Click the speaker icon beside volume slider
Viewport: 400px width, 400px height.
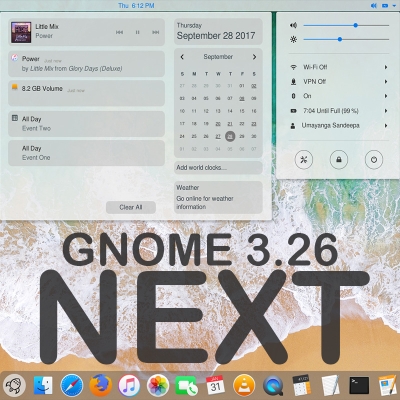pos(293,25)
